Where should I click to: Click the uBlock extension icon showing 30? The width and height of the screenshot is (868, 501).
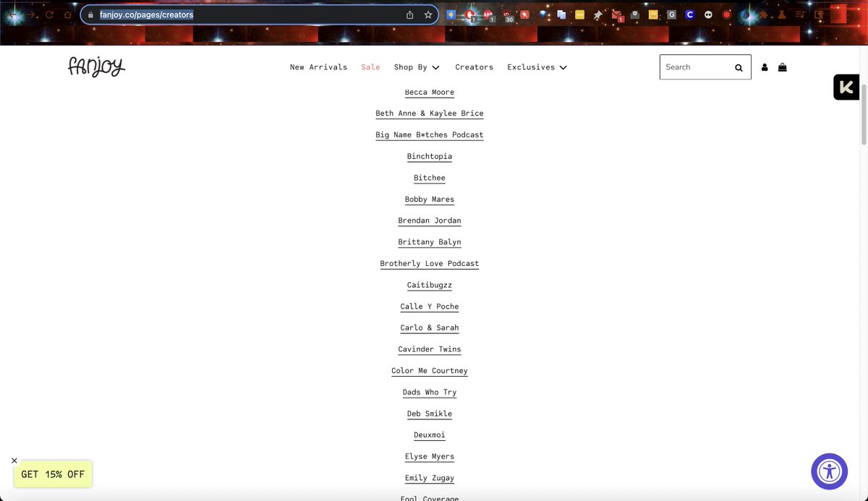508,15
